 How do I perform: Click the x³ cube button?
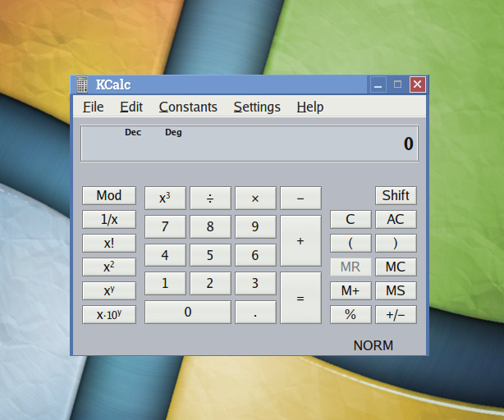[165, 198]
